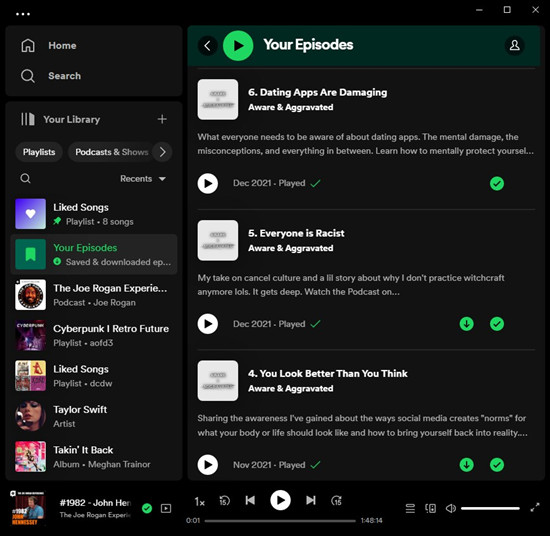Image resolution: width=550 pixels, height=536 pixels.
Task: Open Now Playing view icon
Action: pyautogui.click(x=166, y=508)
